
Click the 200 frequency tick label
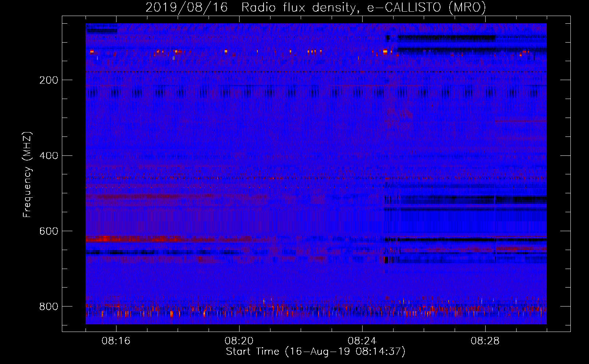pyautogui.click(x=49, y=80)
